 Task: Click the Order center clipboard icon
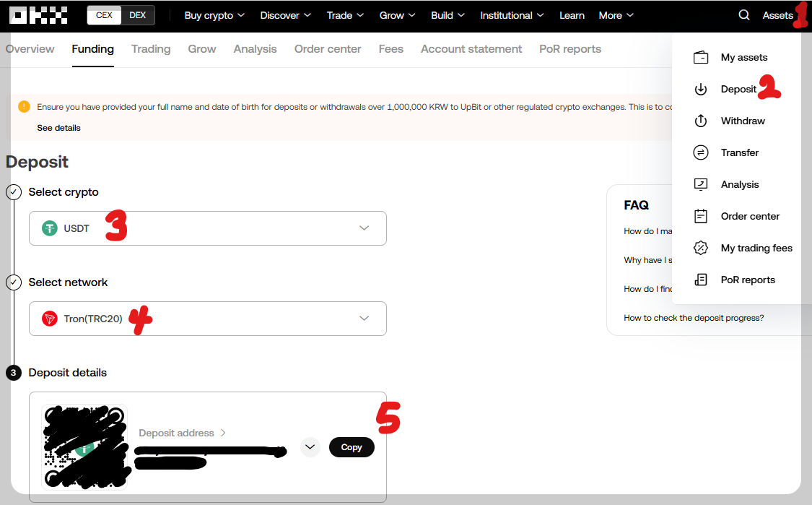click(x=701, y=216)
